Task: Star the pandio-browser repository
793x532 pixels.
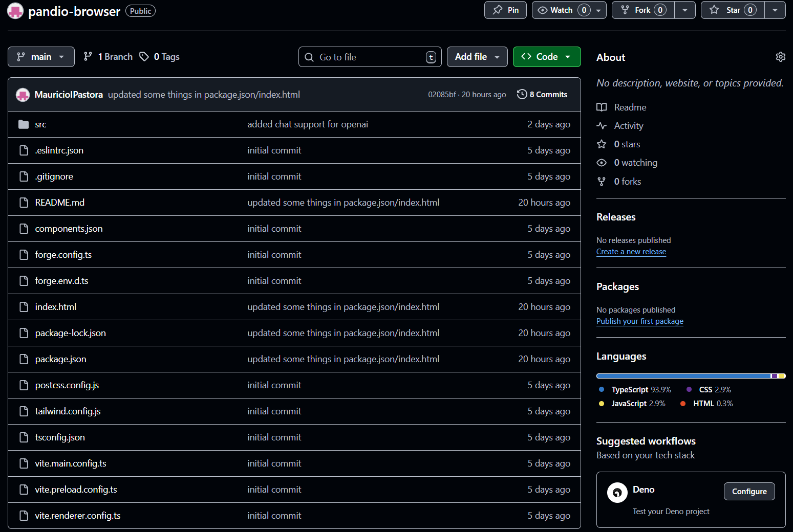Action: [x=733, y=10]
